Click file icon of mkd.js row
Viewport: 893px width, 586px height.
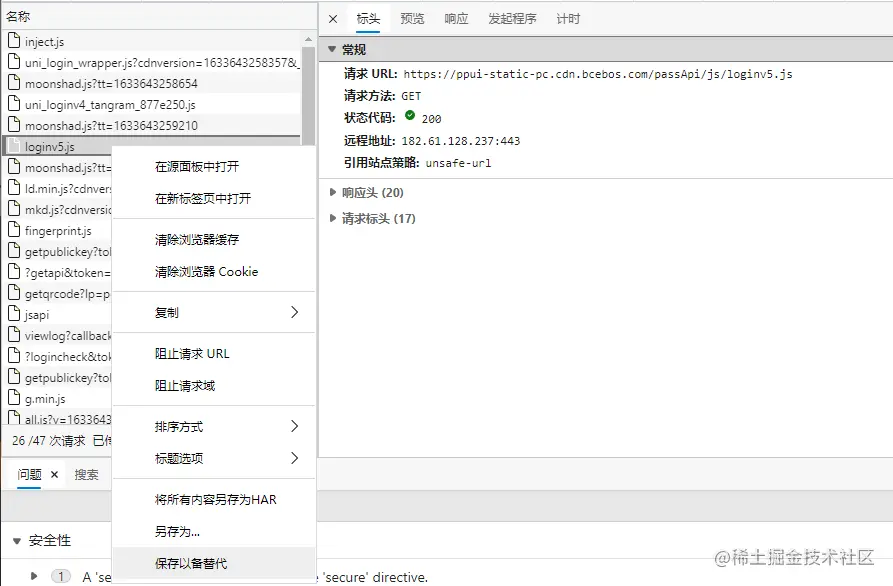click(14, 208)
